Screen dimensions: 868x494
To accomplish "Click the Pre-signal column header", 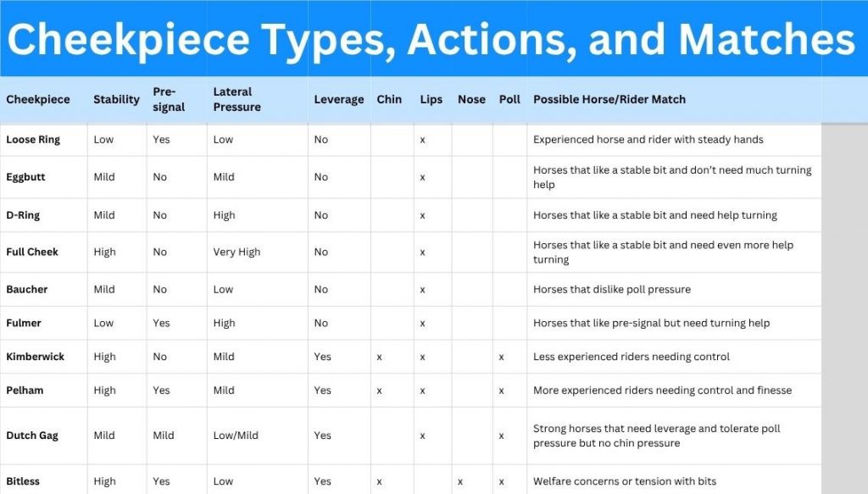I will click(x=169, y=99).
